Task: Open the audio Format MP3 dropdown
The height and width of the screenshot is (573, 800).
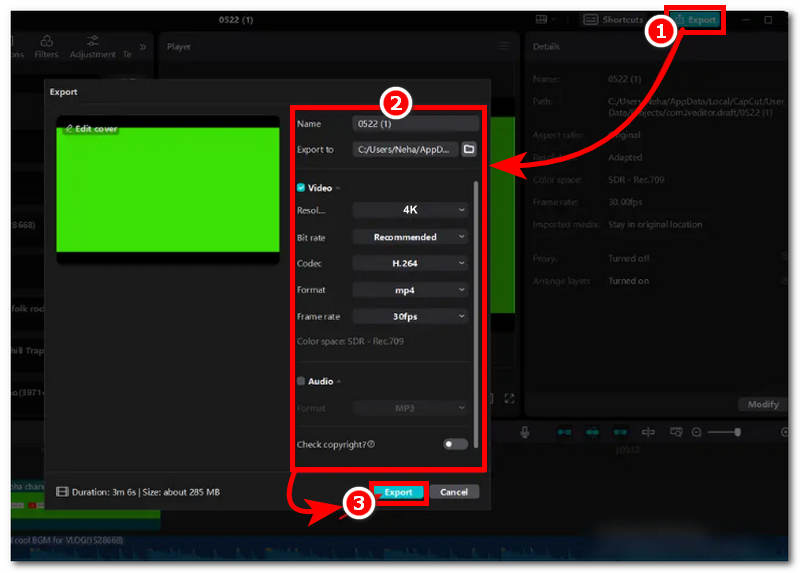Action: [x=411, y=408]
